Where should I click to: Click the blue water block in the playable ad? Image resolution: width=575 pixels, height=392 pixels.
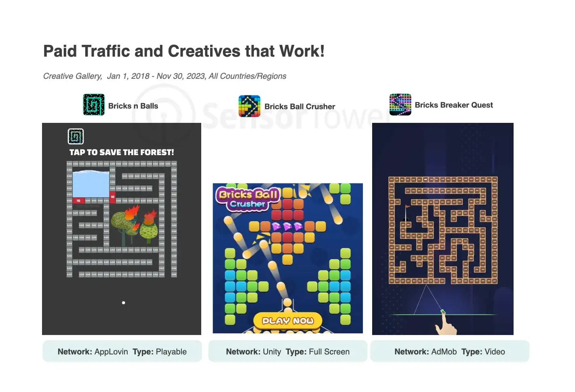[x=91, y=184]
